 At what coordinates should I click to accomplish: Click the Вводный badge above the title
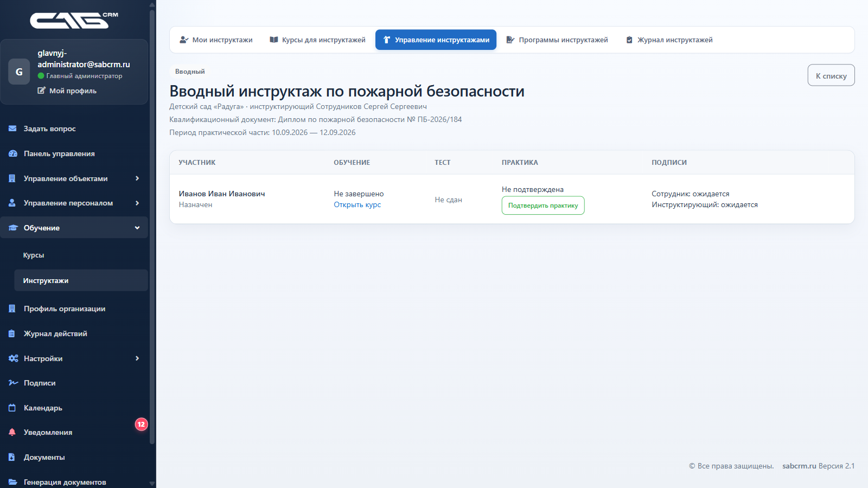click(x=190, y=72)
